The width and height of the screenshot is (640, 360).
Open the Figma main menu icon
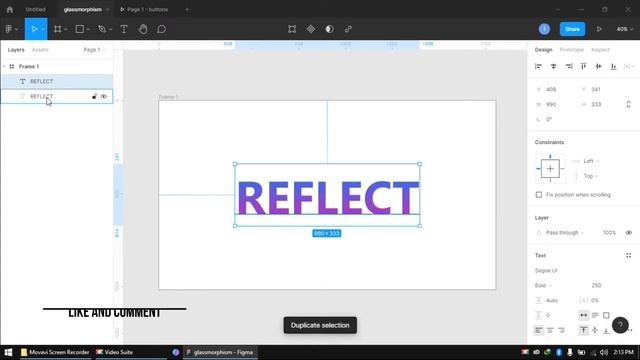9,29
